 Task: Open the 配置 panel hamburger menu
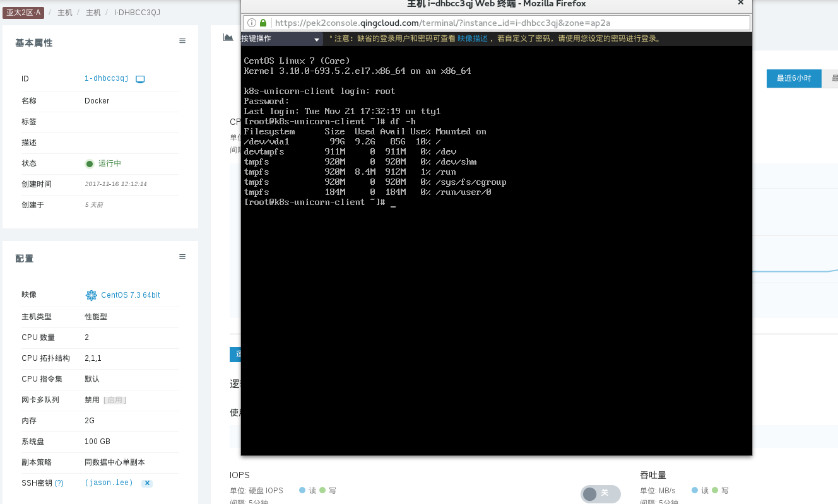[x=182, y=257]
